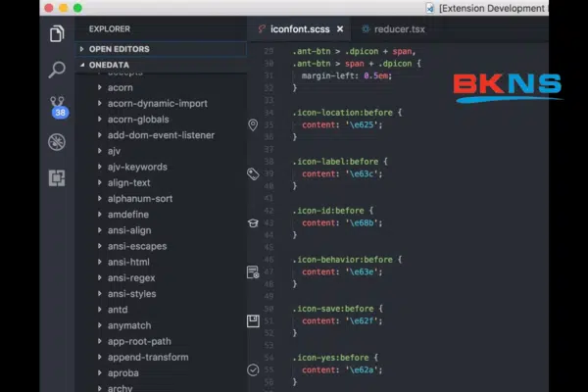Screen dimensions: 588x392
Task: Click the checkmark circle gutter icon
Action: [x=253, y=369]
